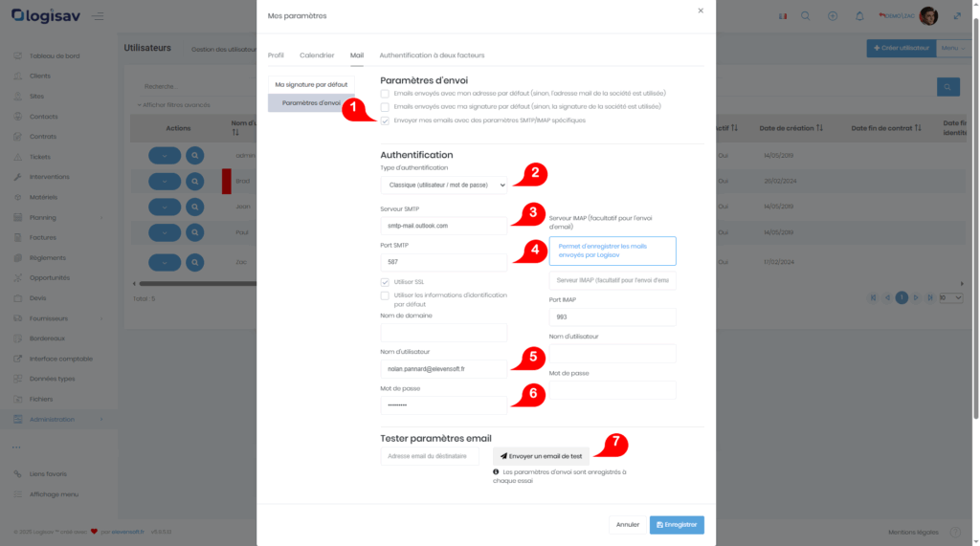Open 'Authentification à deux facteurs' tab
This screenshot has width=980, height=546.
[432, 55]
